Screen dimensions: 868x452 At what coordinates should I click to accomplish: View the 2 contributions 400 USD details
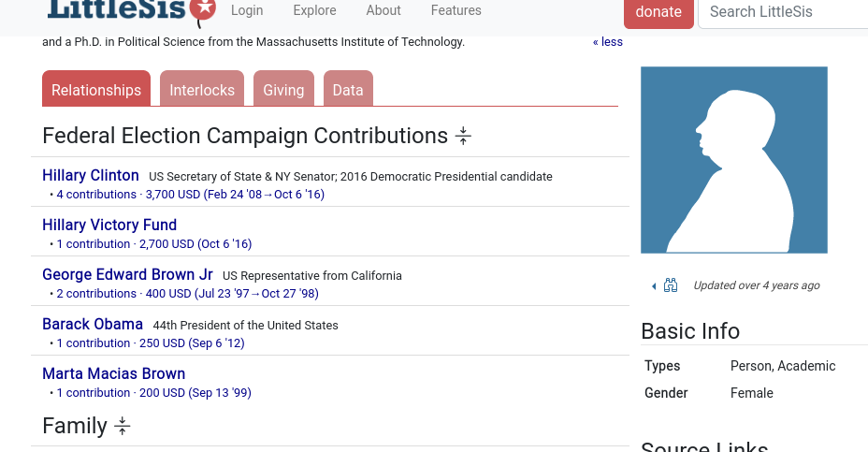pos(188,294)
